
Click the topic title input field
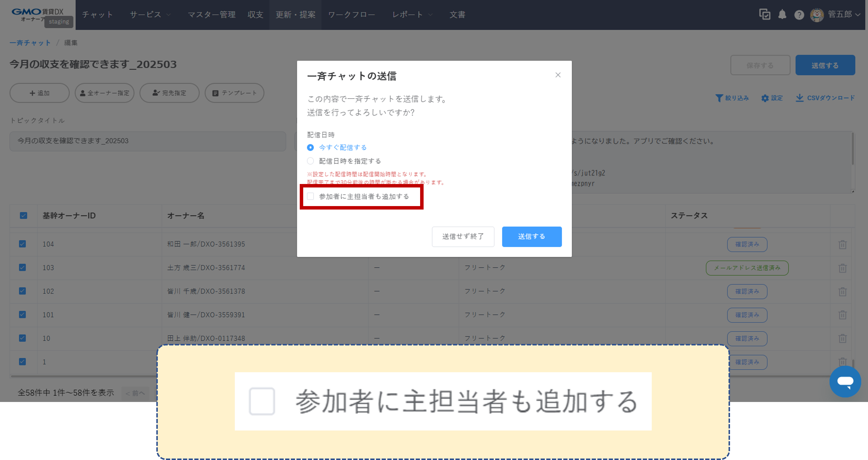tap(147, 141)
